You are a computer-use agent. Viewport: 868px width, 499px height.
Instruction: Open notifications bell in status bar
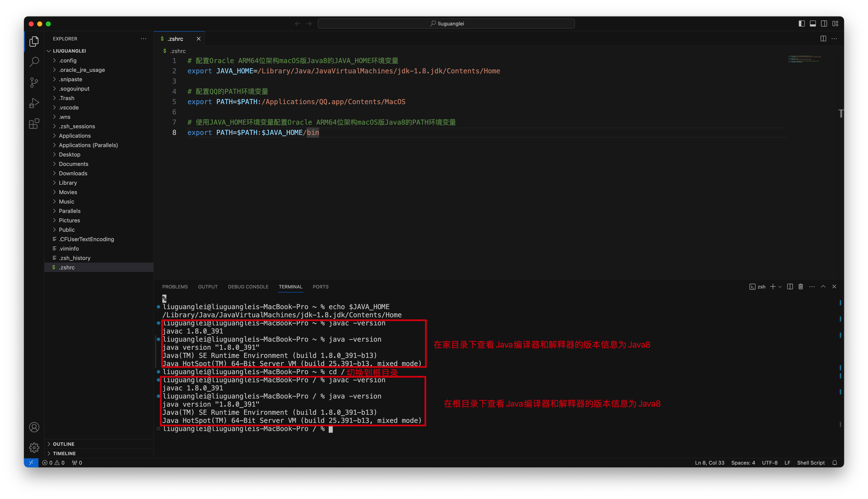pyautogui.click(x=834, y=463)
